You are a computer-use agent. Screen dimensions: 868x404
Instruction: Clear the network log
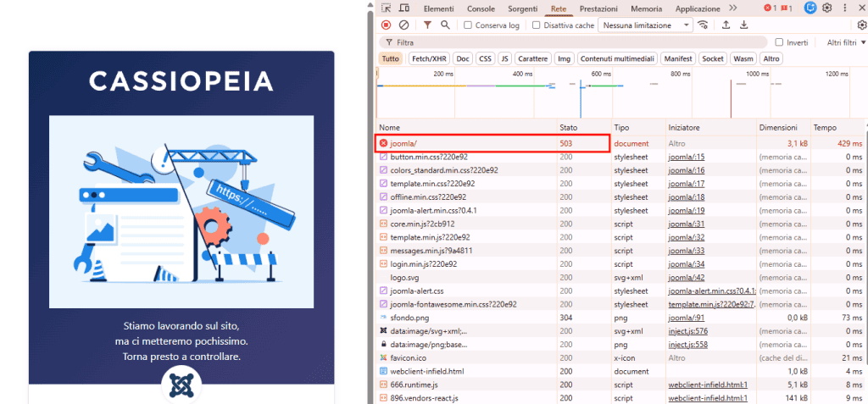click(404, 25)
